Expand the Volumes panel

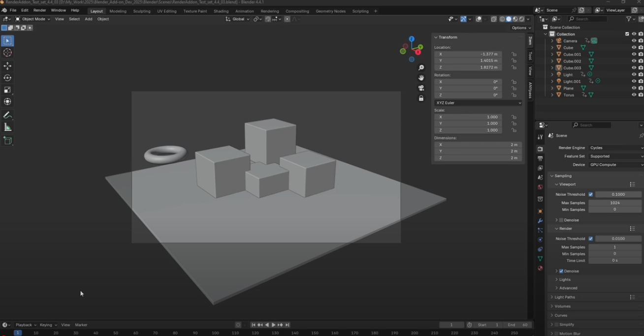[x=562, y=306]
